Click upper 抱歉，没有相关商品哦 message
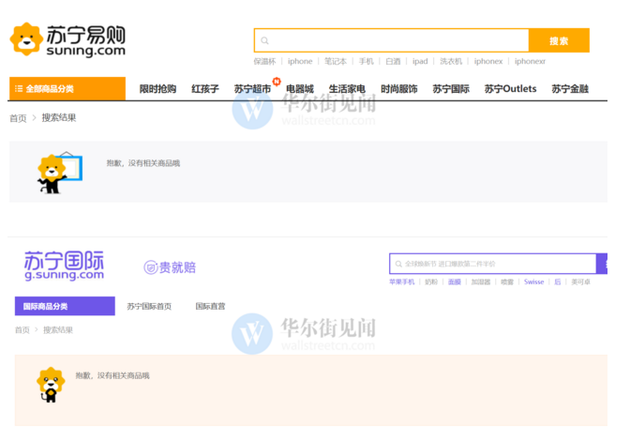630x441 pixels. coord(143,163)
